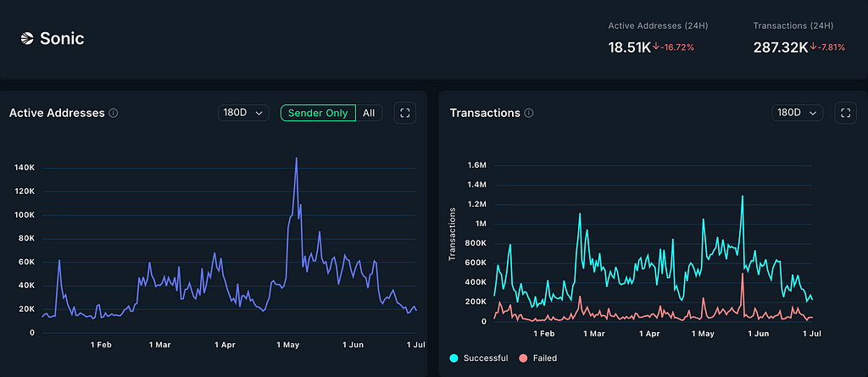Open the Active Addresses 180D dropdown
The width and height of the screenshot is (868, 377).
coord(243,113)
